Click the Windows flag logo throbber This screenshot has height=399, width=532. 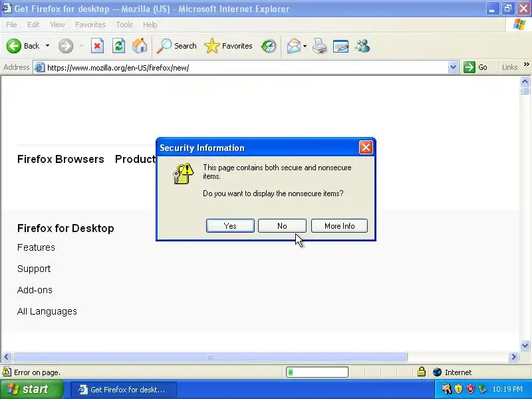point(519,25)
